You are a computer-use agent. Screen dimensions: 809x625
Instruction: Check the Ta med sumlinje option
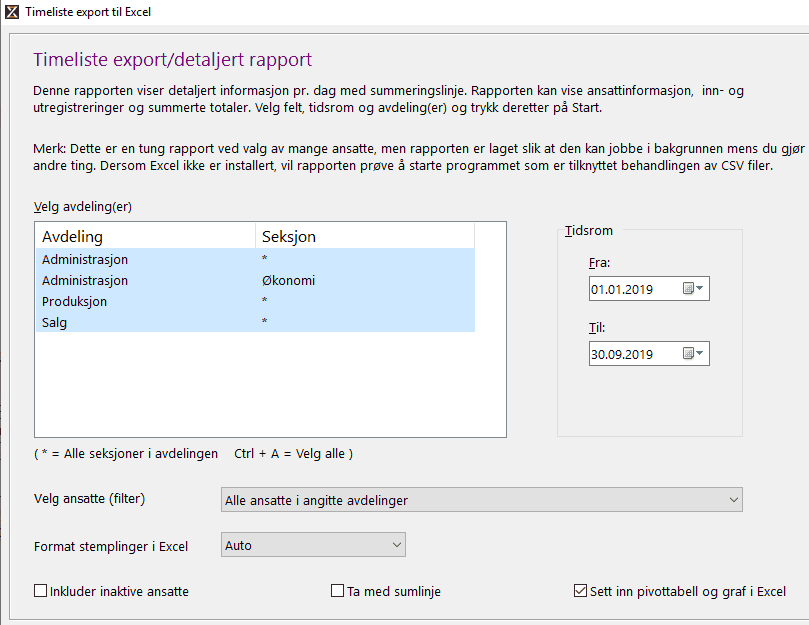coord(338,591)
